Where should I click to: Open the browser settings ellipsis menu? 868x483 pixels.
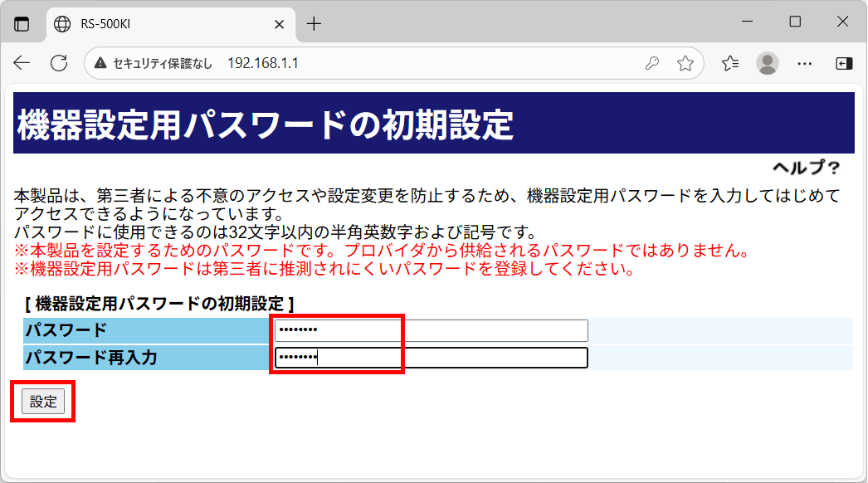[804, 62]
